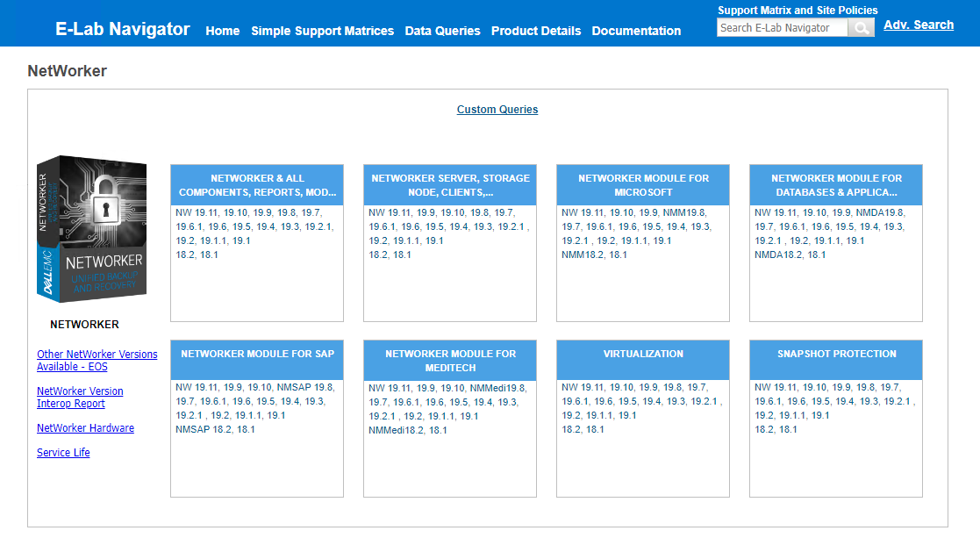
Task: Open the Documentation menu
Action: (x=636, y=31)
